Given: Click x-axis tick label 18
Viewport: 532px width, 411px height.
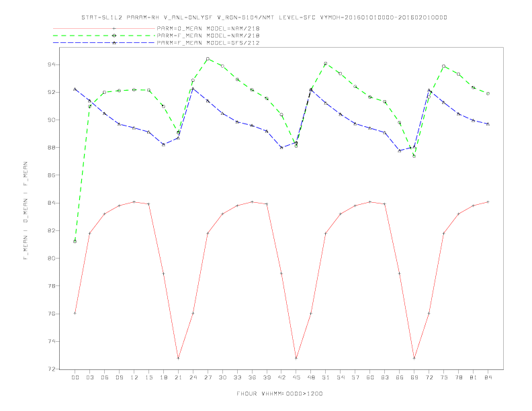Looking at the screenshot, I should (163, 377).
